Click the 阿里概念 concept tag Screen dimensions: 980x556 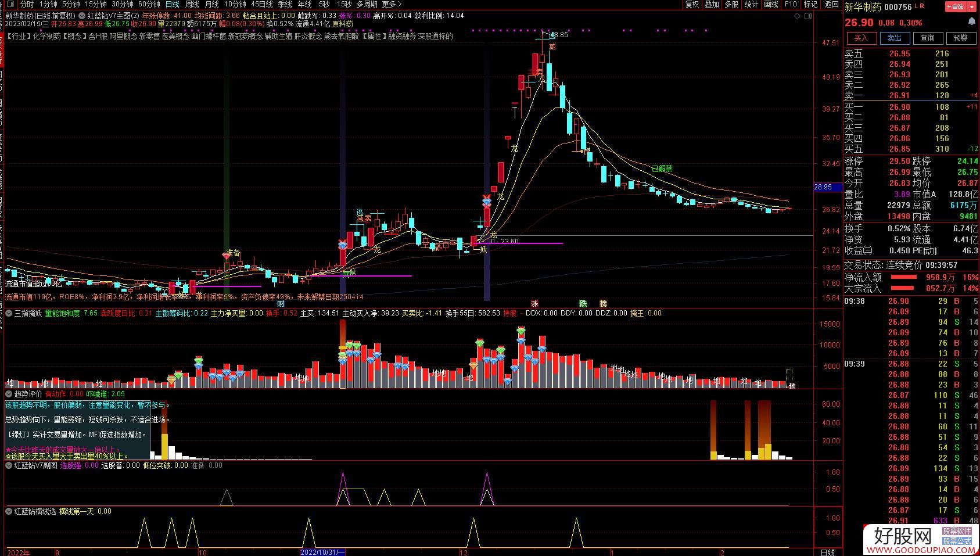coord(123,36)
